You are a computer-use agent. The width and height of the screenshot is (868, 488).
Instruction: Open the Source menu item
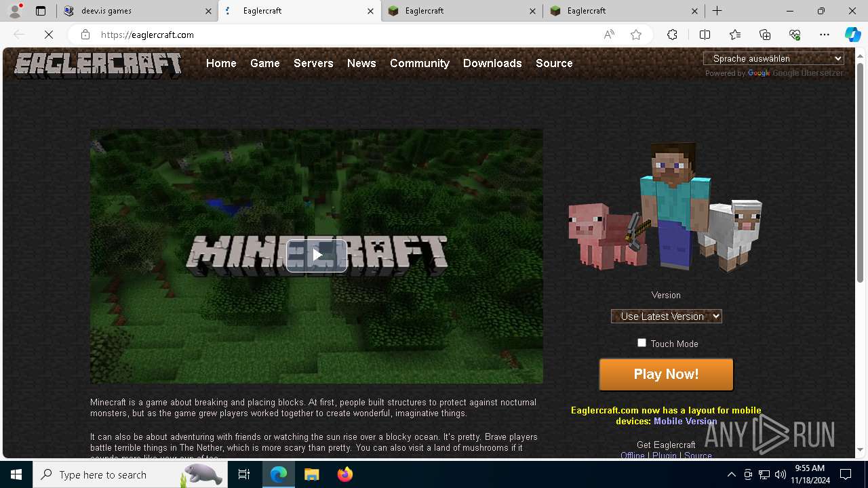point(554,63)
